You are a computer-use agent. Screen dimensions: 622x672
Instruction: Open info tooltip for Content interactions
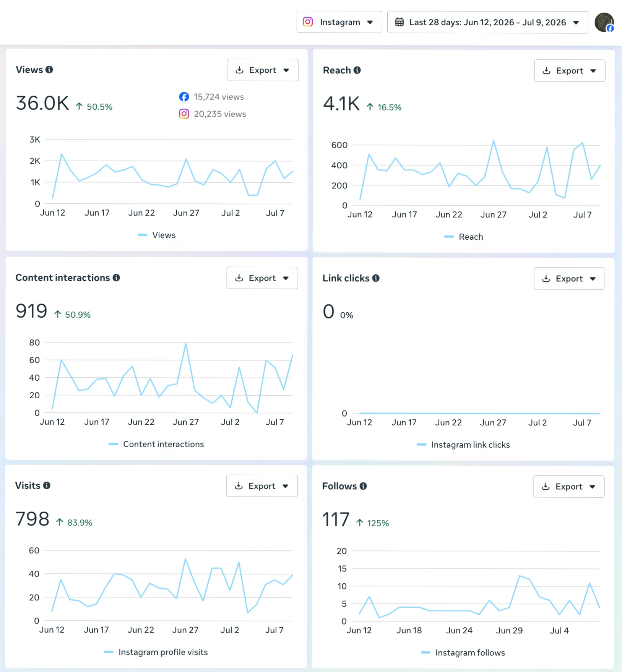point(116,278)
